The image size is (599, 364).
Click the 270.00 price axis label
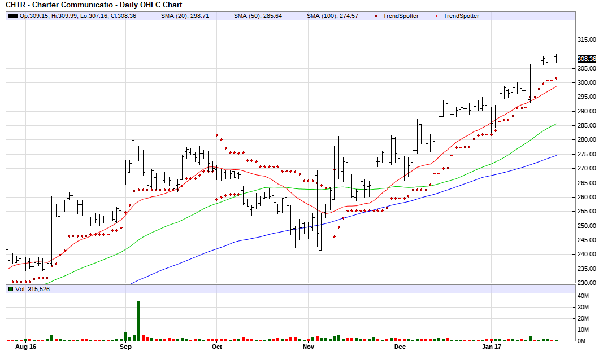[x=587, y=168]
